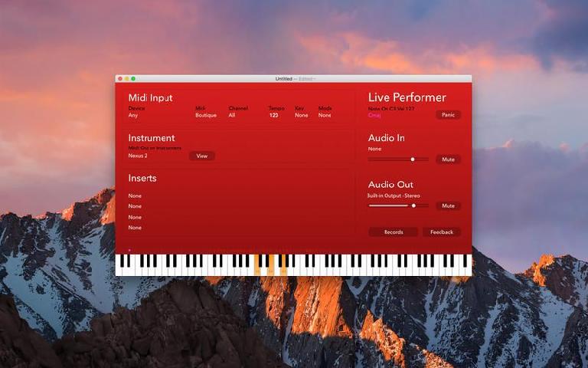Select the Midi 'Boutique' option

(x=206, y=115)
